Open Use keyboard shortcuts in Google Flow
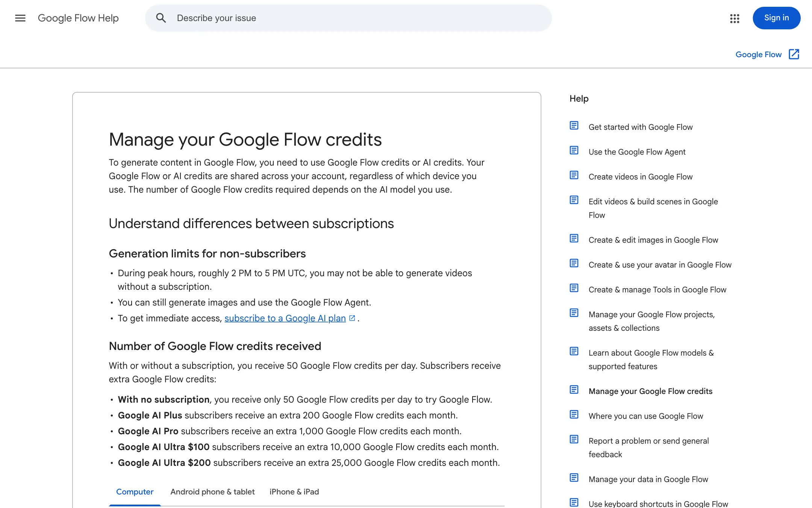 click(658, 503)
